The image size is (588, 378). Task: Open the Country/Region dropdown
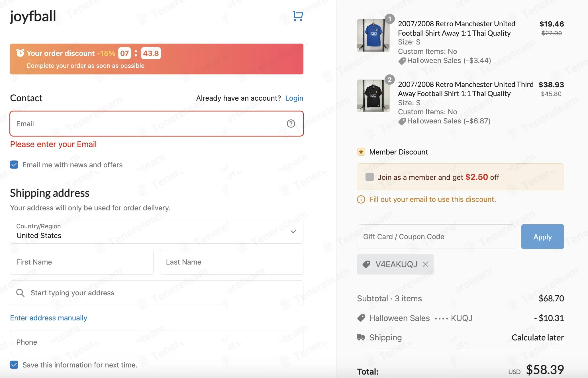coord(157,231)
